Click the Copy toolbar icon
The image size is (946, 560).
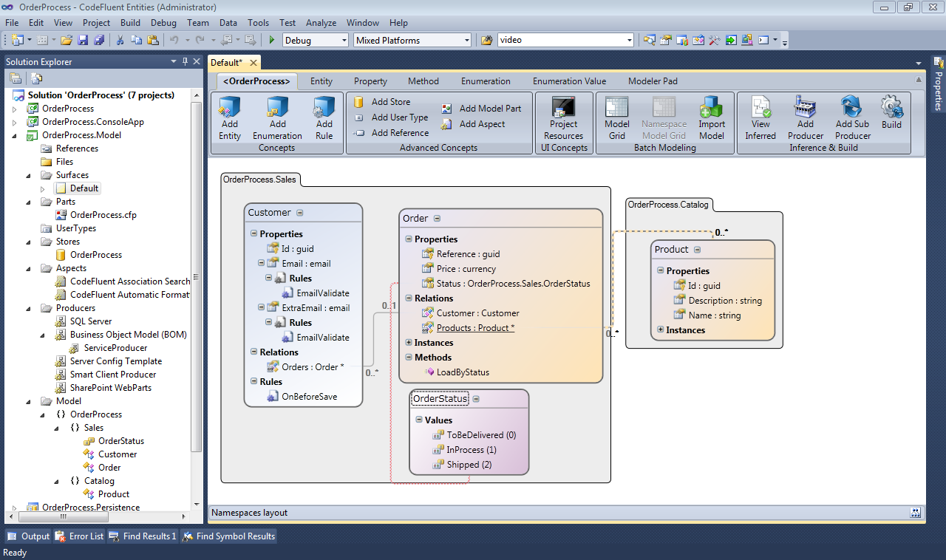coord(136,40)
